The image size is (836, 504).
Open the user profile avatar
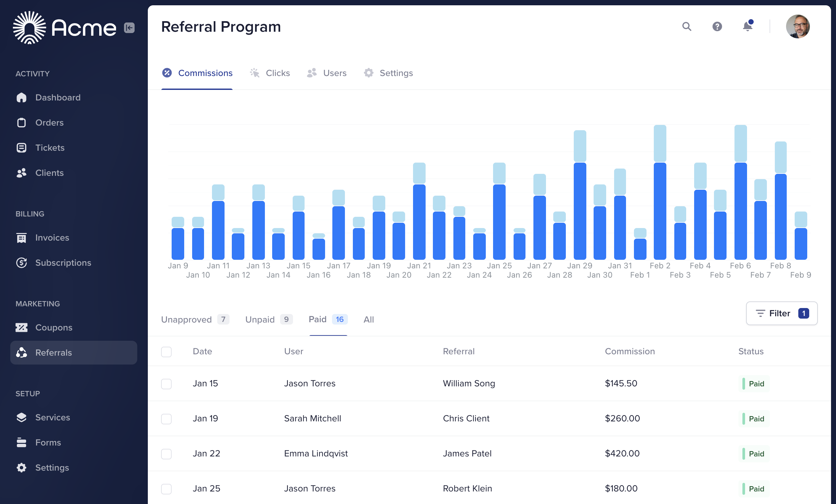coord(798,26)
